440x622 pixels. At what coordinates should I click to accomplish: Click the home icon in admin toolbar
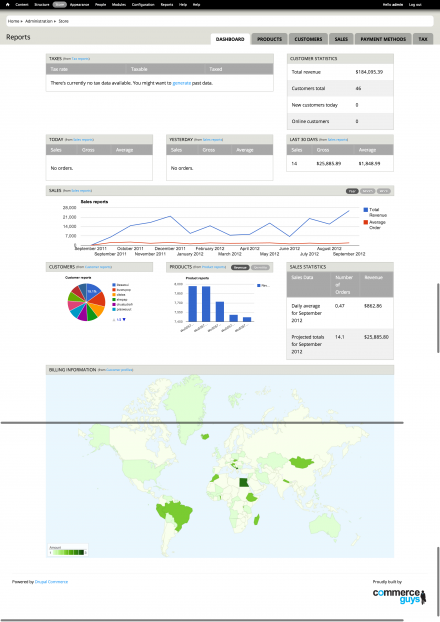[7, 5]
